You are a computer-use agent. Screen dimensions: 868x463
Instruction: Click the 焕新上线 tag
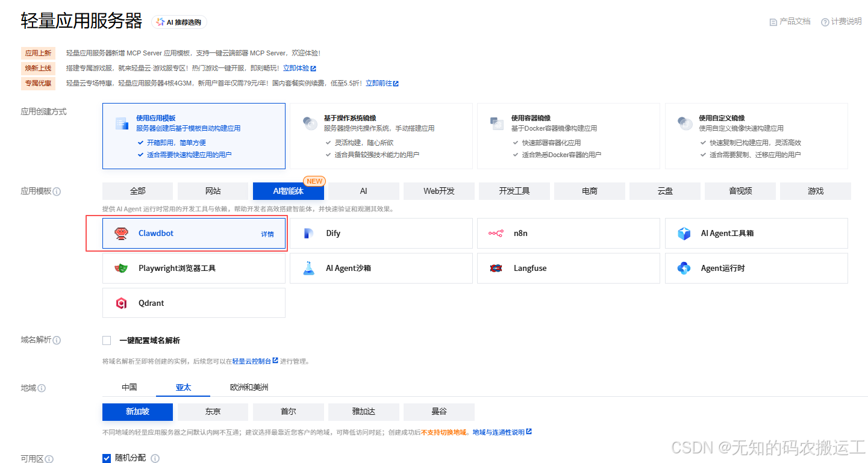point(38,69)
